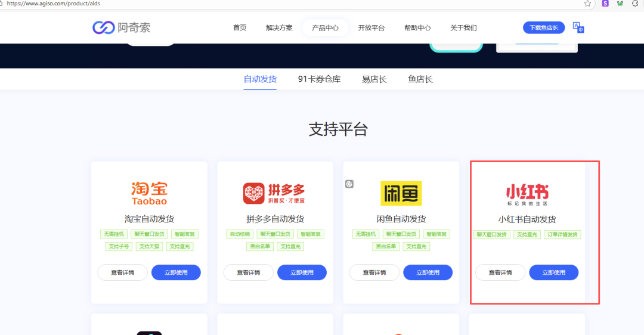Click the 黑白名单 tag on 闲鱼 card
The height and width of the screenshot is (335, 644).
386,246
